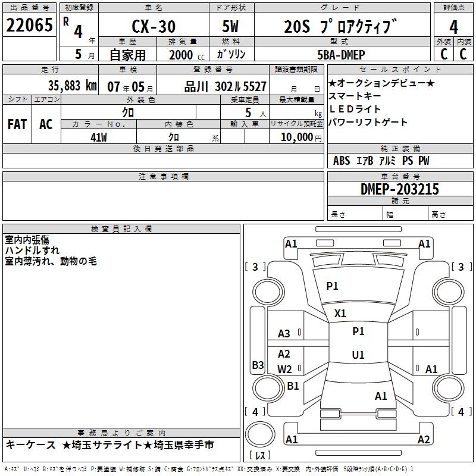The height and width of the screenshot is (476, 476).
Task: Select the car name CX-30
Action: click(154, 26)
